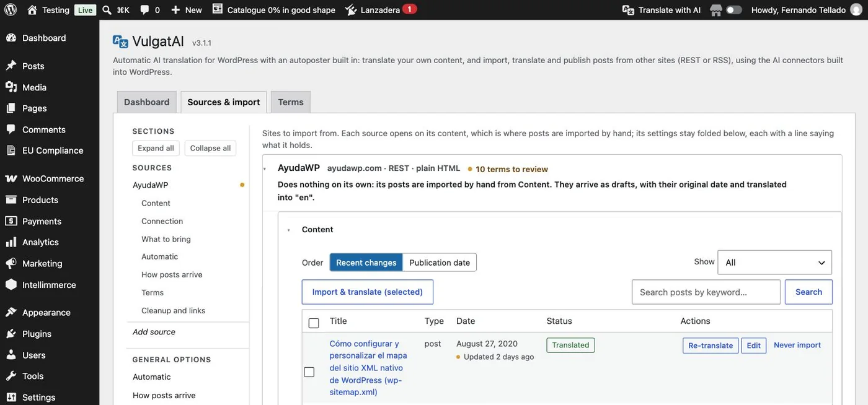The width and height of the screenshot is (868, 405).
Task: Go to Content section under AyudaWP
Action: [x=156, y=203]
